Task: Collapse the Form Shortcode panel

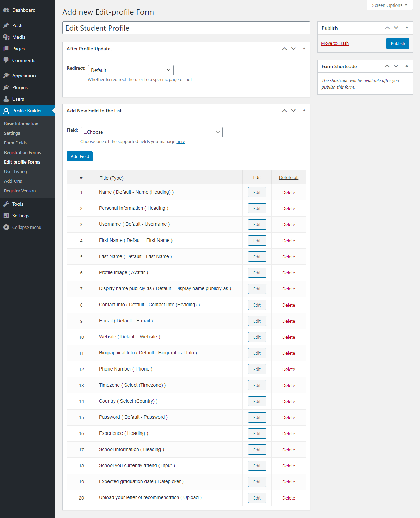Action: point(407,66)
